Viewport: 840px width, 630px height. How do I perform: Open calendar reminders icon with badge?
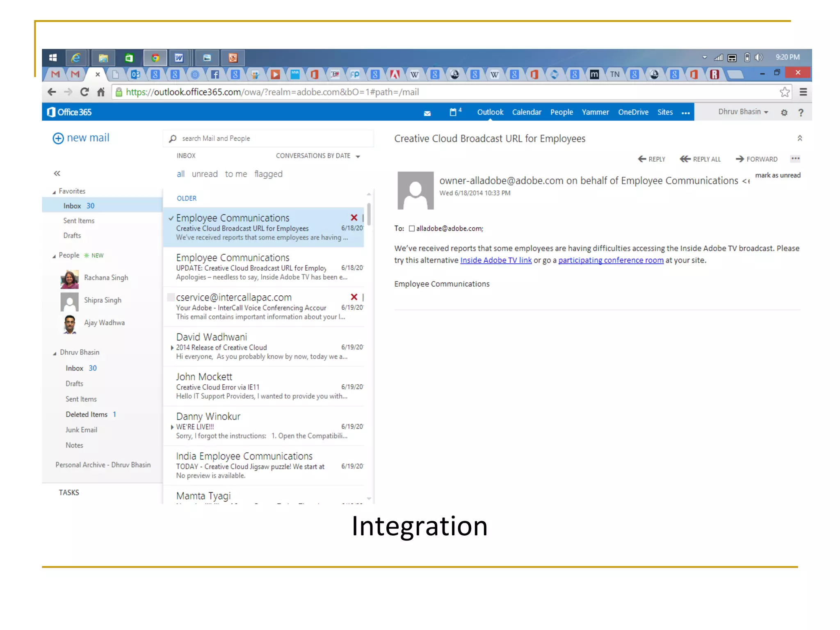(454, 112)
